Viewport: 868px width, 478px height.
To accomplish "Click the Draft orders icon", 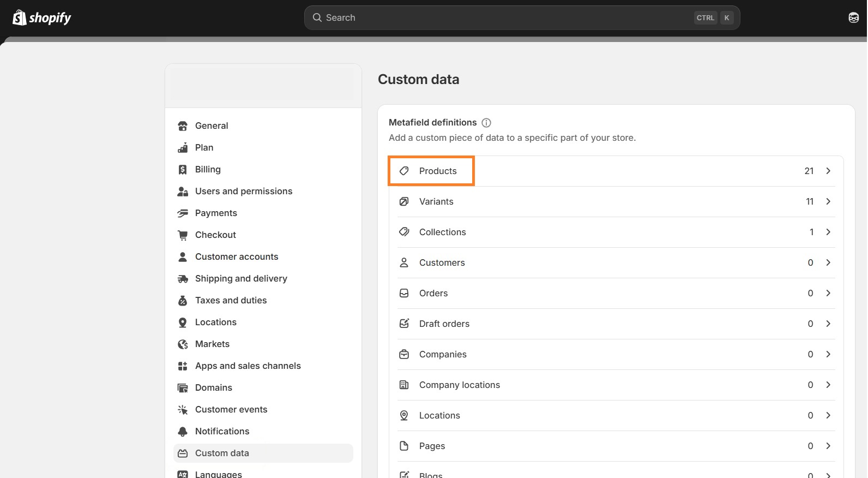I will (x=404, y=324).
